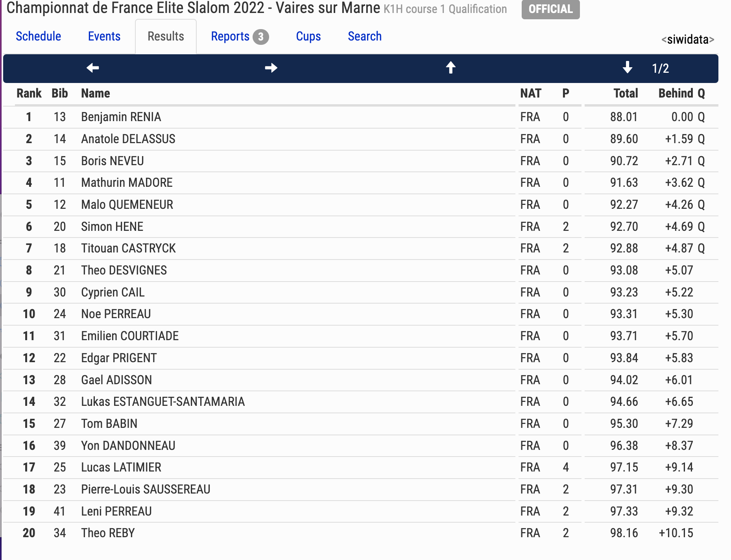This screenshot has height=560, width=731.
Task: Select Pierre-Louis SAUSSEREAU row
Action: pyautogui.click(x=361, y=490)
